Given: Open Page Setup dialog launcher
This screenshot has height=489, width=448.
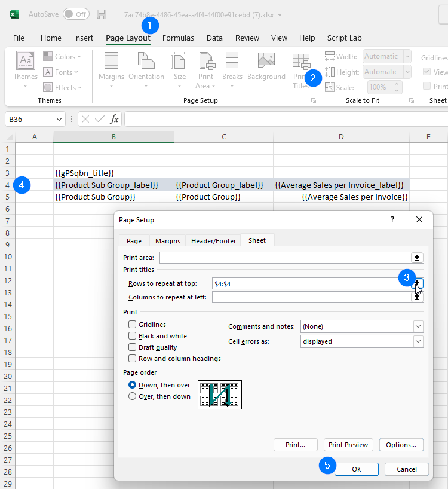Looking at the screenshot, I should coord(314,100).
